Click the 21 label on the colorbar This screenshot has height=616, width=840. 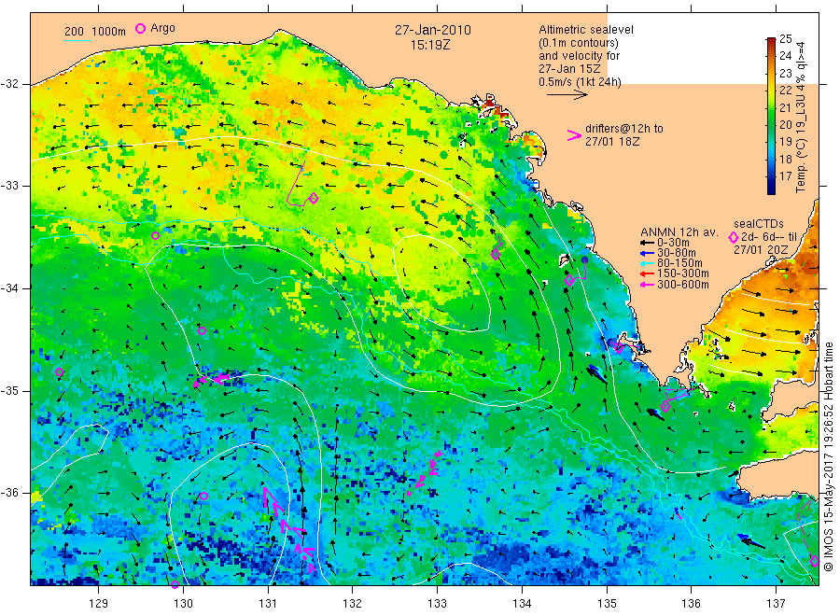point(785,107)
